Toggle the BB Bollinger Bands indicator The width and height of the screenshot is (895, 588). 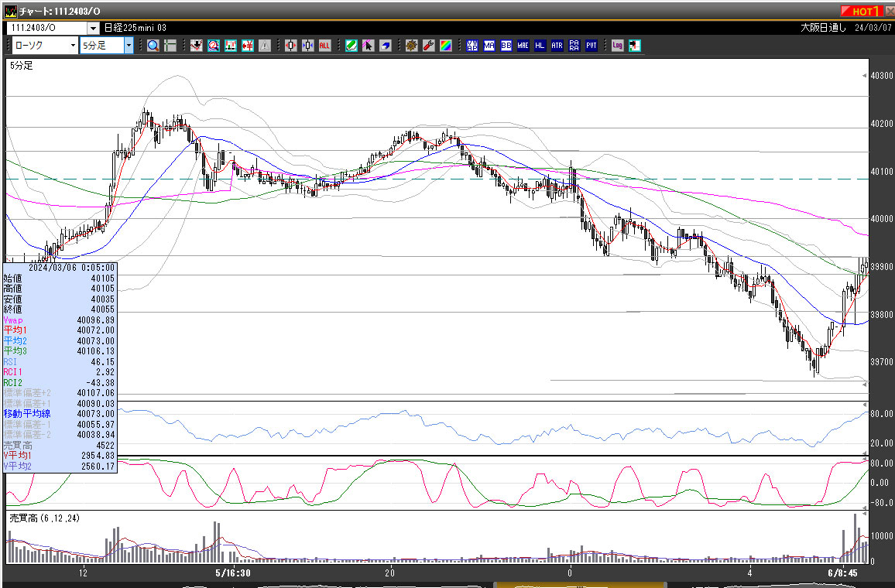(506, 46)
